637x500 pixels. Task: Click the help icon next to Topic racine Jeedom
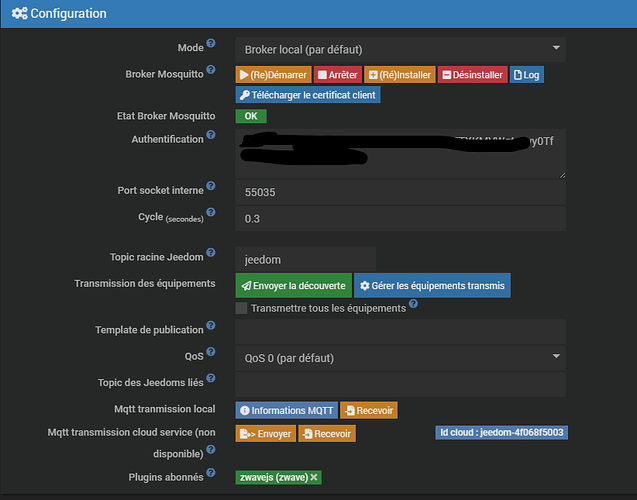(x=211, y=255)
